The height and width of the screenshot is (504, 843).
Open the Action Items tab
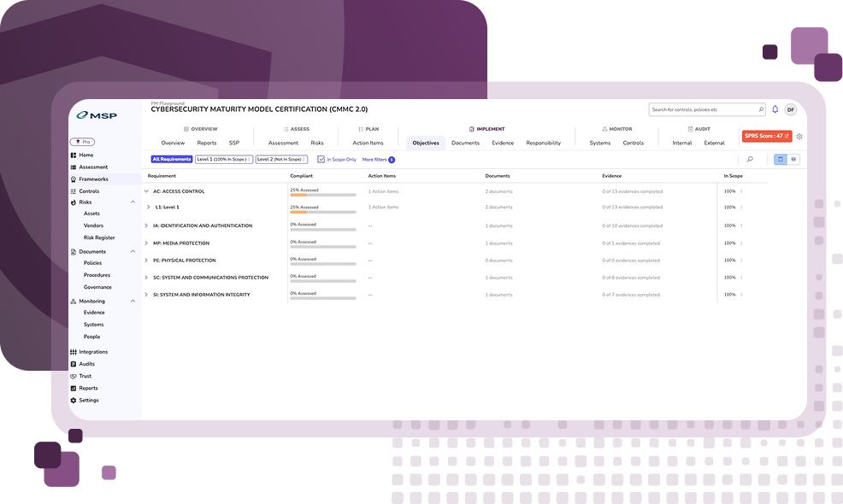[368, 143]
